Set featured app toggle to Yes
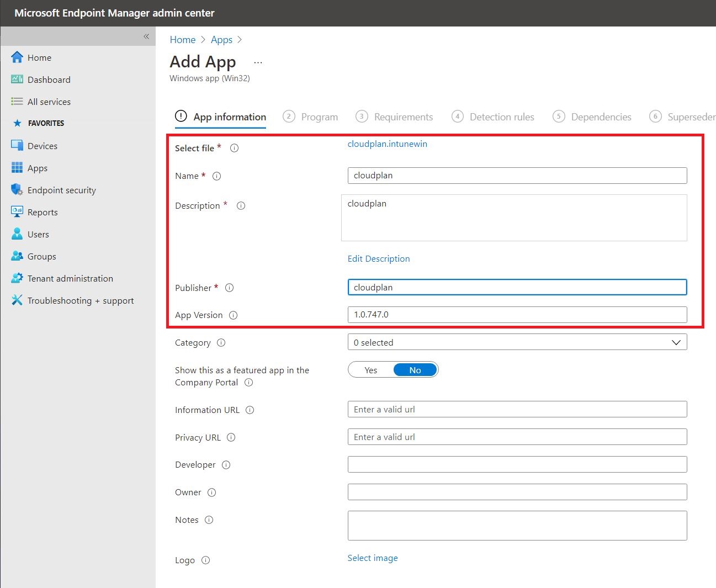 click(x=370, y=369)
